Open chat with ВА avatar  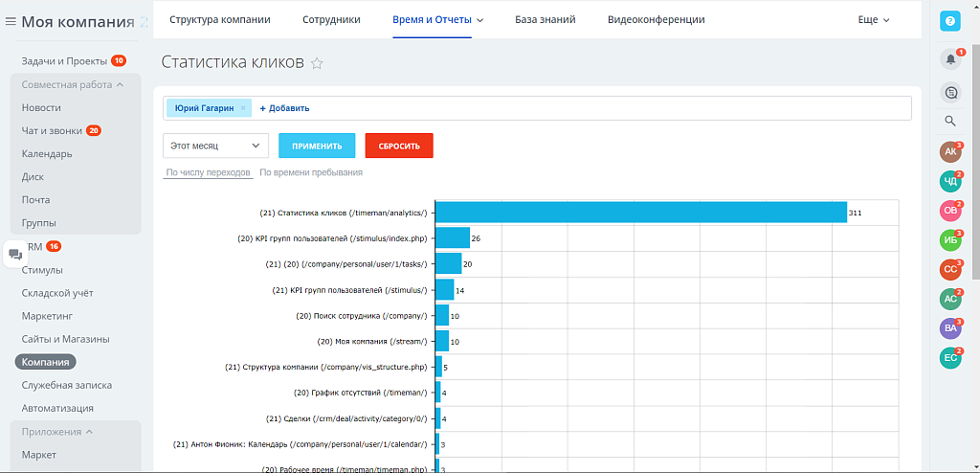[950, 328]
